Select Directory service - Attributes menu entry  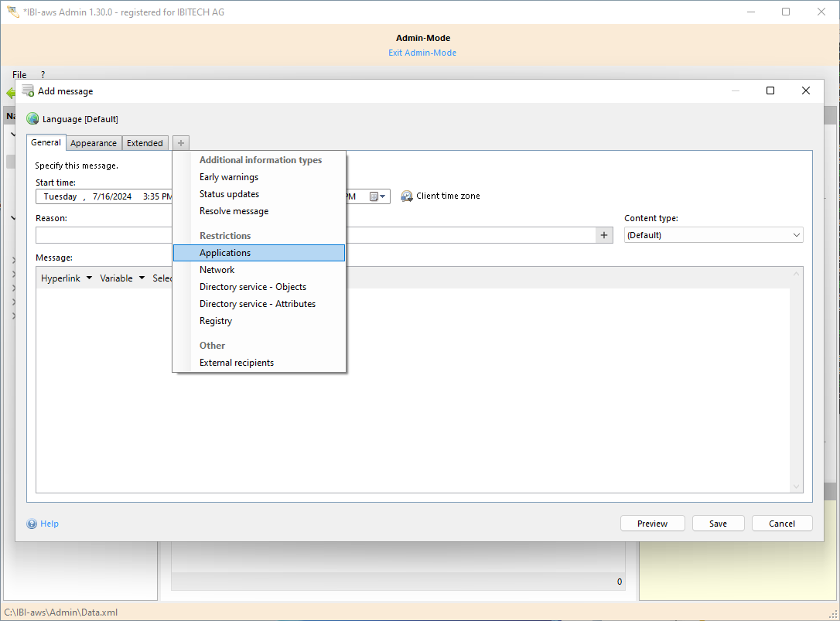tap(257, 304)
